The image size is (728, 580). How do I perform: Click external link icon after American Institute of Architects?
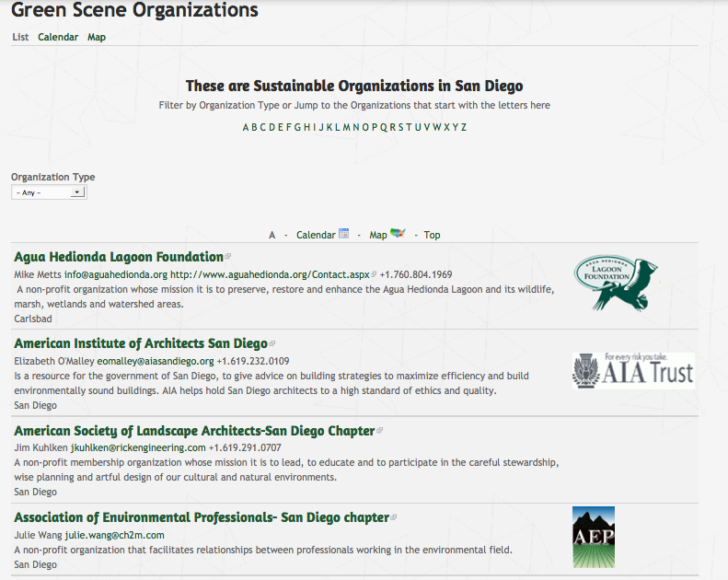point(272,344)
